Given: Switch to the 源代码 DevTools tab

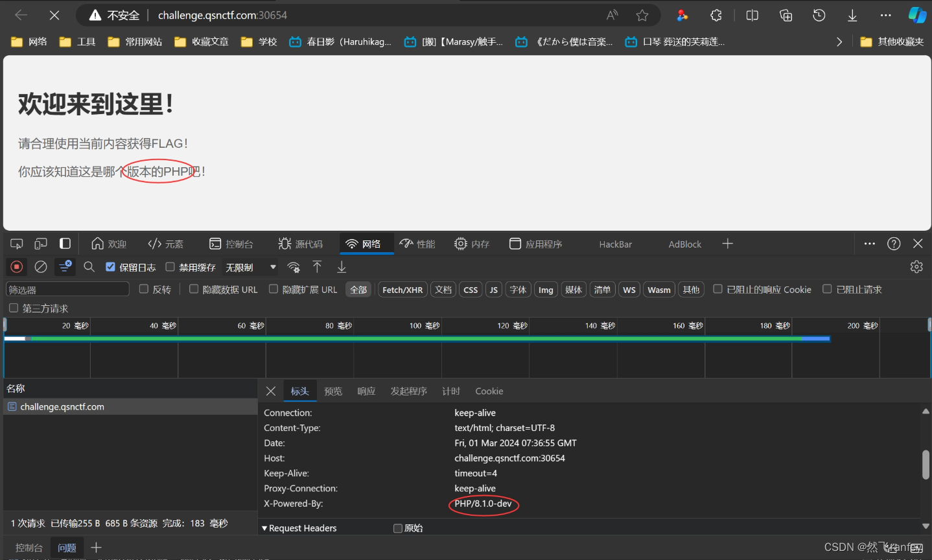Looking at the screenshot, I should pos(301,244).
